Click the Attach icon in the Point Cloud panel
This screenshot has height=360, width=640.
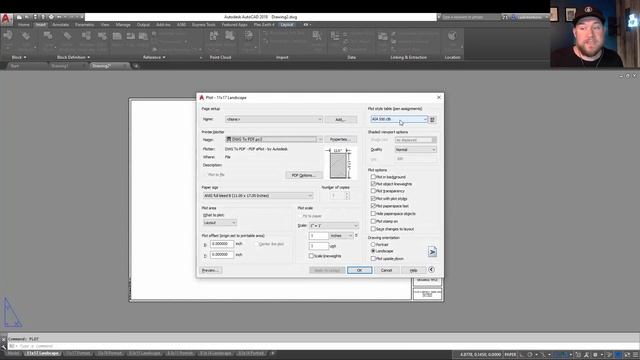click(x=230, y=36)
